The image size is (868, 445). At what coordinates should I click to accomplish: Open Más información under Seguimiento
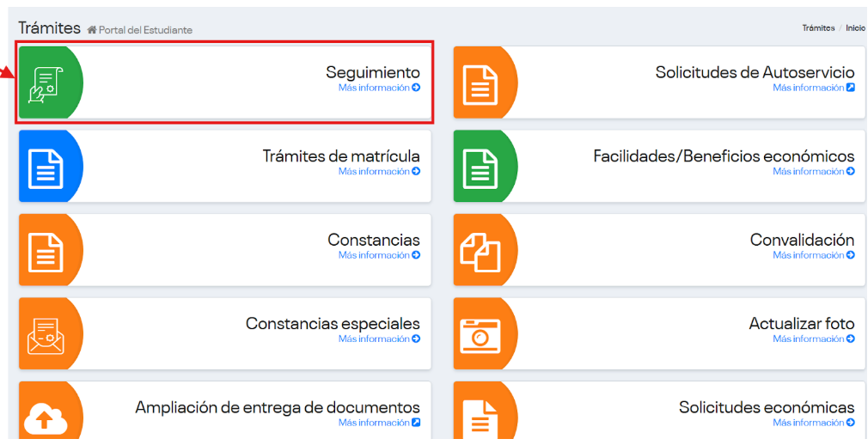(378, 88)
